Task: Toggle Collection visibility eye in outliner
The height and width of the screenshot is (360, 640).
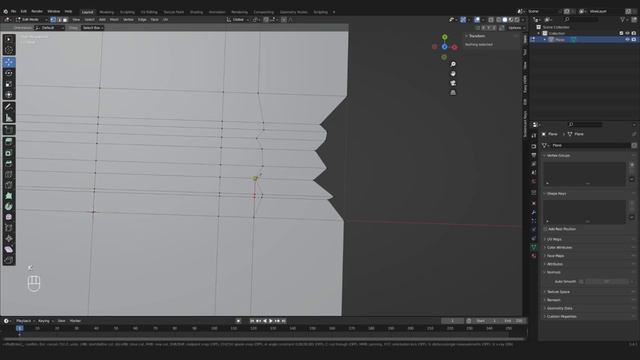Action: (627, 33)
